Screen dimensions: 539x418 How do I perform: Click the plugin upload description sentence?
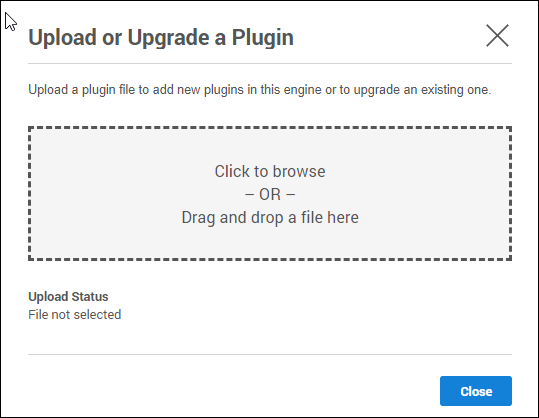pos(260,90)
